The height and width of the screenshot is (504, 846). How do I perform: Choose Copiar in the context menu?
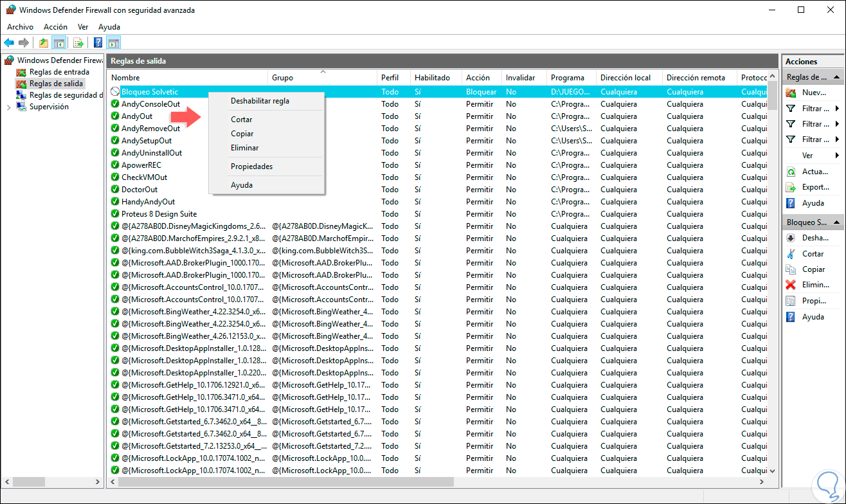pyautogui.click(x=267, y=134)
